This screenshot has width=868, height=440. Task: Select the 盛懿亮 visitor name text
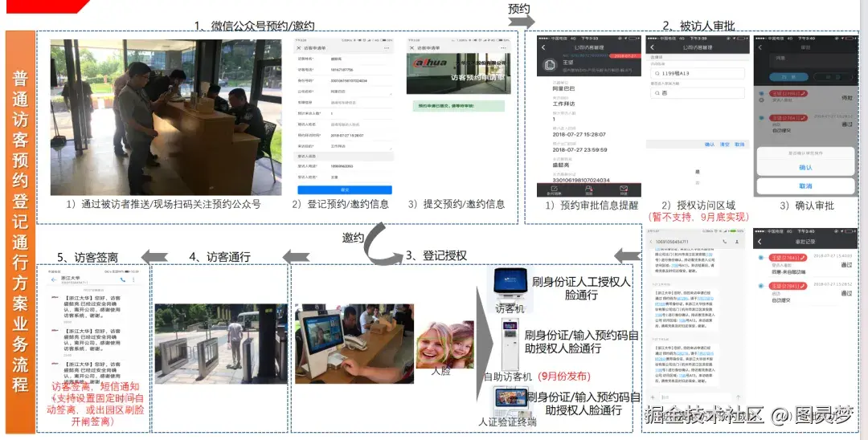561,165
